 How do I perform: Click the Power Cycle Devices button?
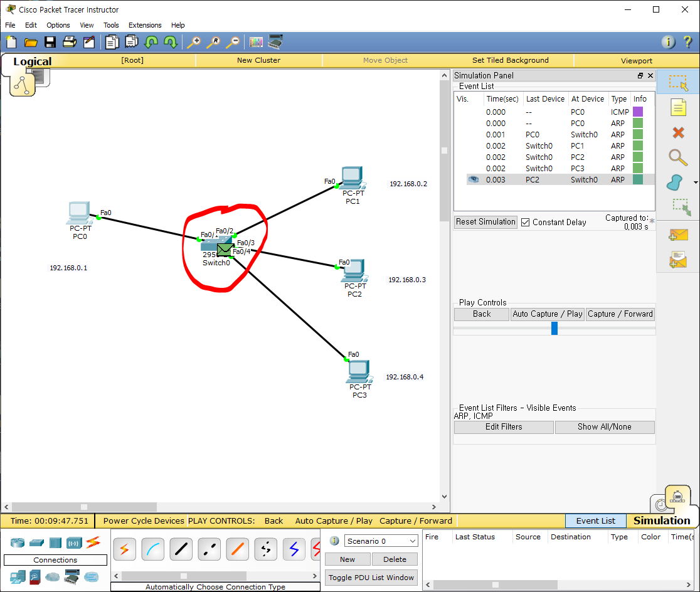coord(144,521)
